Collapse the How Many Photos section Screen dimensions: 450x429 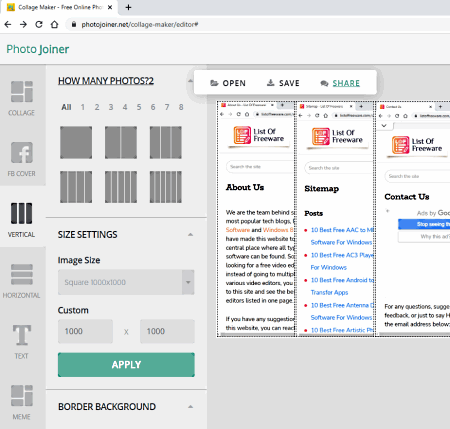(190, 81)
